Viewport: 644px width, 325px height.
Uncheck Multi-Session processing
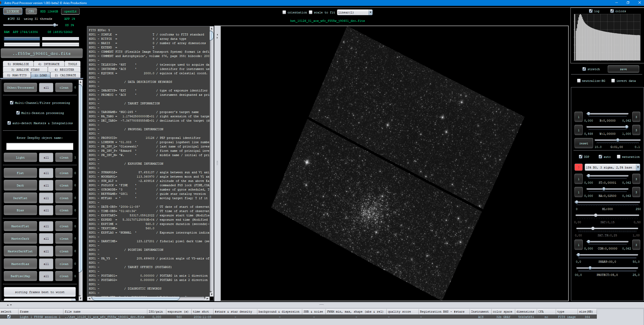(18, 113)
